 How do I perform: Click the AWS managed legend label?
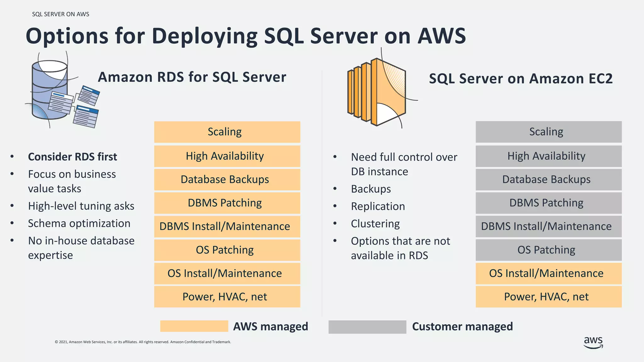[270, 326]
